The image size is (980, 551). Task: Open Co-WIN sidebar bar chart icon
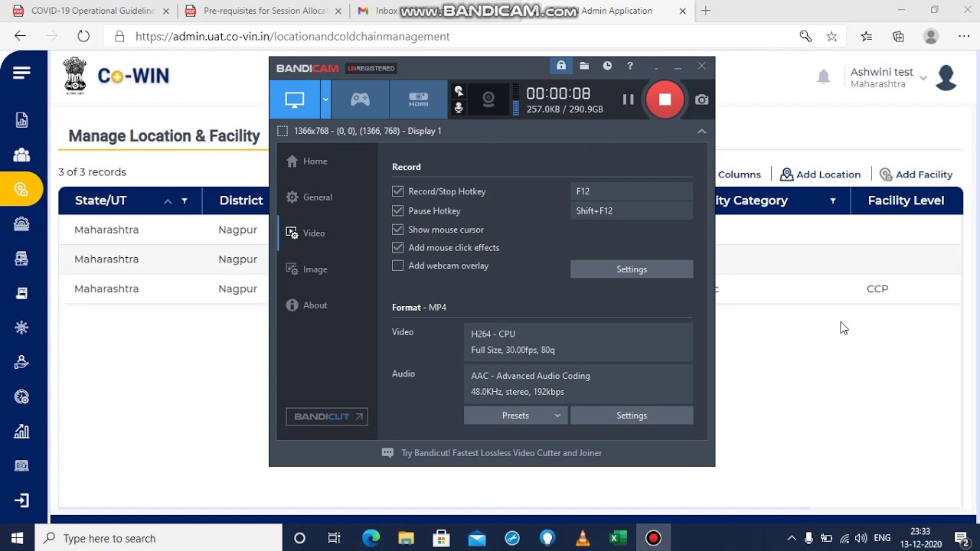(x=21, y=432)
